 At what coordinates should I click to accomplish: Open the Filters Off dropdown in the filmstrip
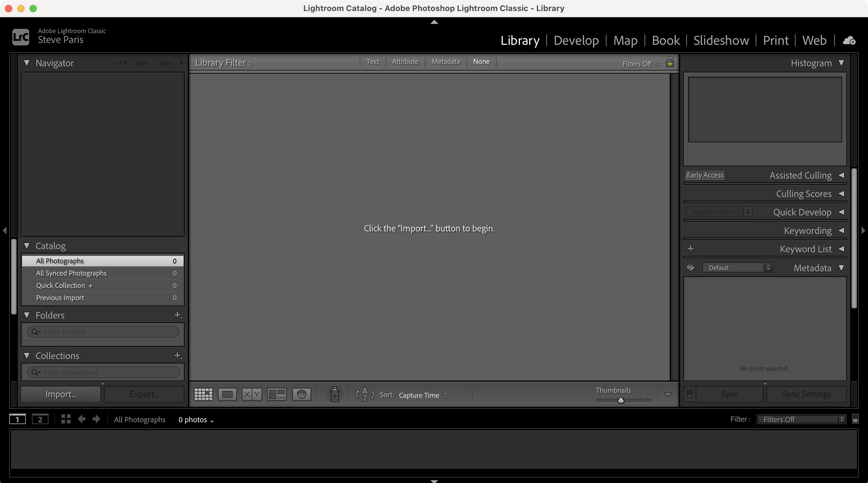point(801,419)
